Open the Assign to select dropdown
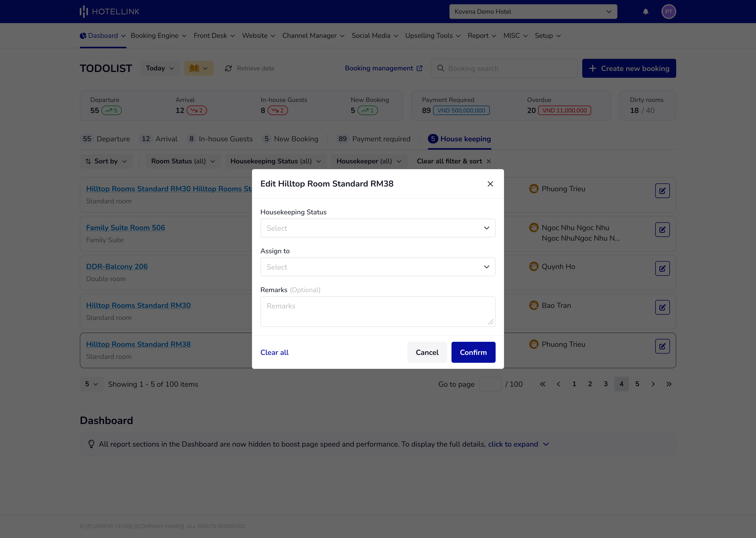The image size is (756, 538). (378, 267)
